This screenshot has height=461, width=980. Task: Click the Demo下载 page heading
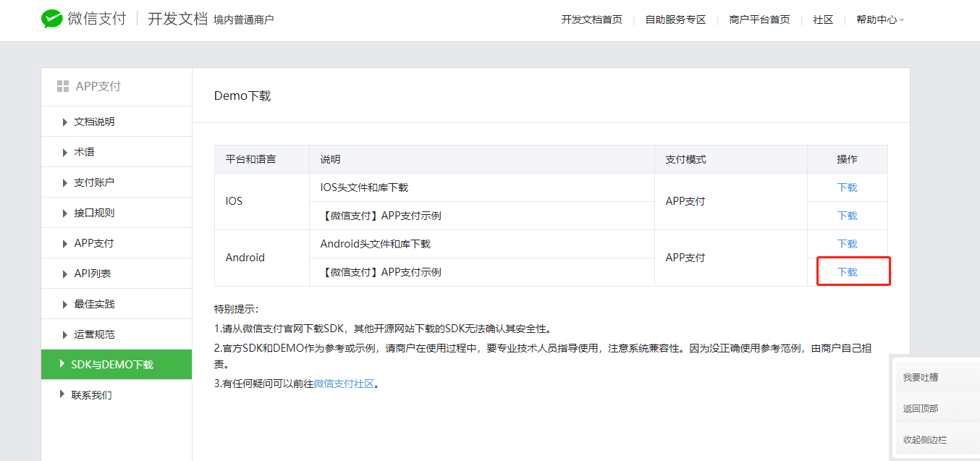(242, 96)
